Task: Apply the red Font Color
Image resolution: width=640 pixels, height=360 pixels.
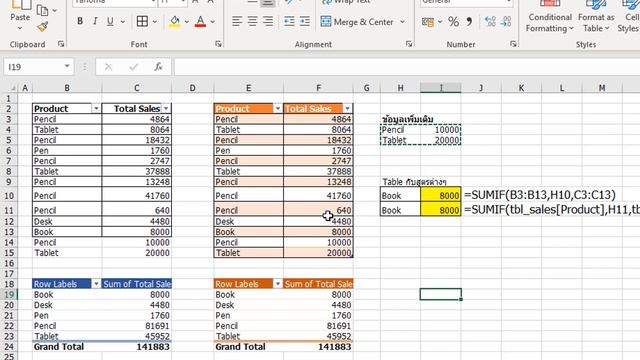Action: [x=200, y=21]
